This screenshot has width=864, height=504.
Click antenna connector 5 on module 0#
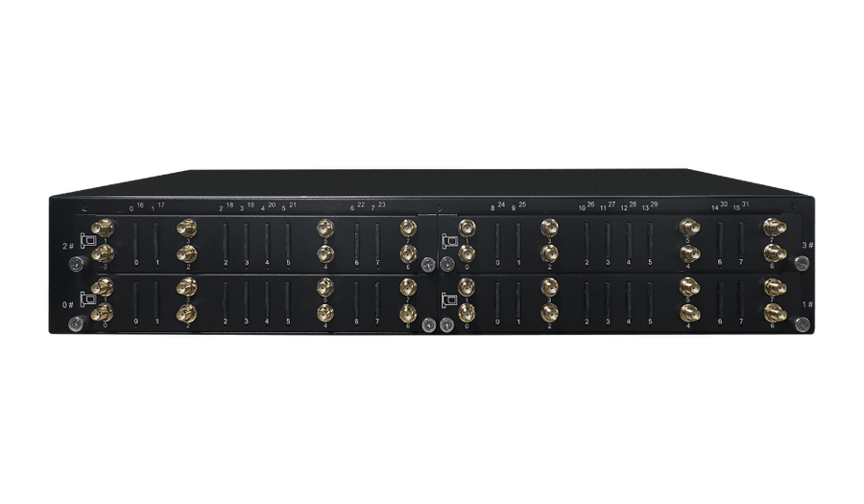(325, 287)
